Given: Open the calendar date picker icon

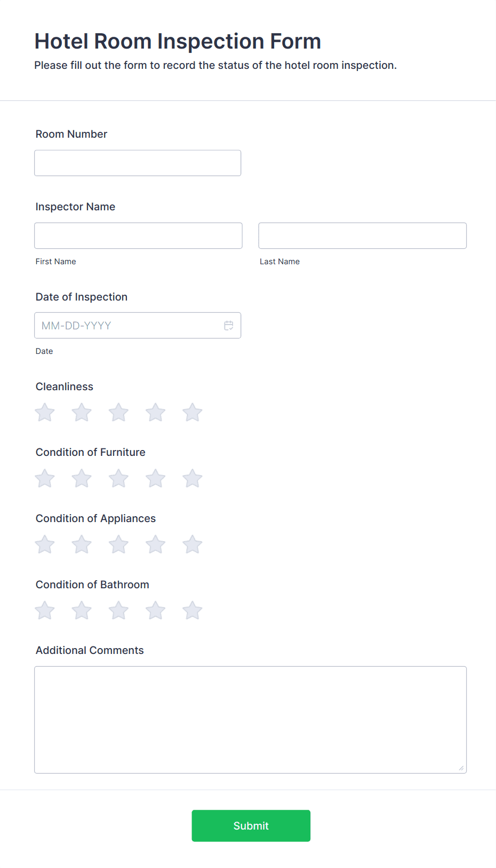Looking at the screenshot, I should click(x=228, y=325).
